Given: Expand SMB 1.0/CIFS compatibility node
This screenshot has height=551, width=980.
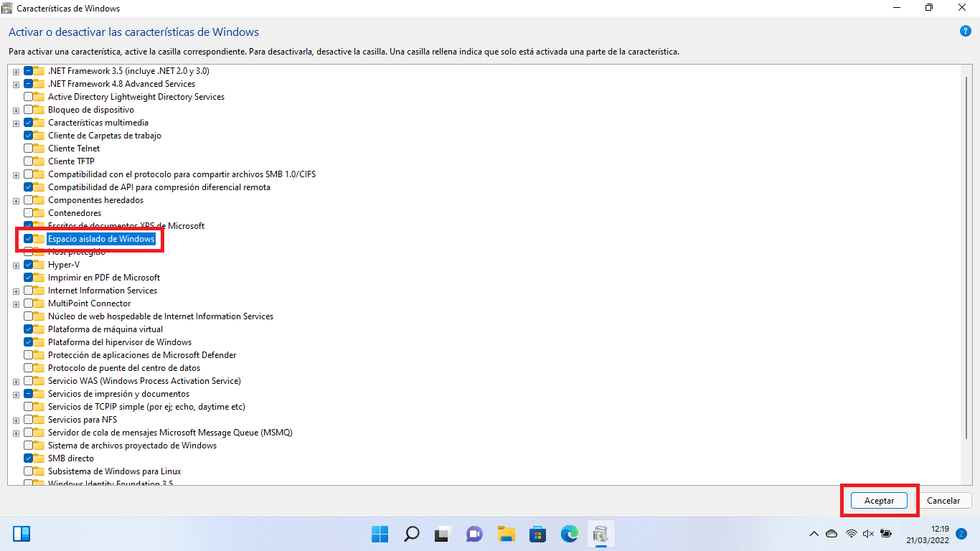Looking at the screenshot, I should (x=16, y=175).
